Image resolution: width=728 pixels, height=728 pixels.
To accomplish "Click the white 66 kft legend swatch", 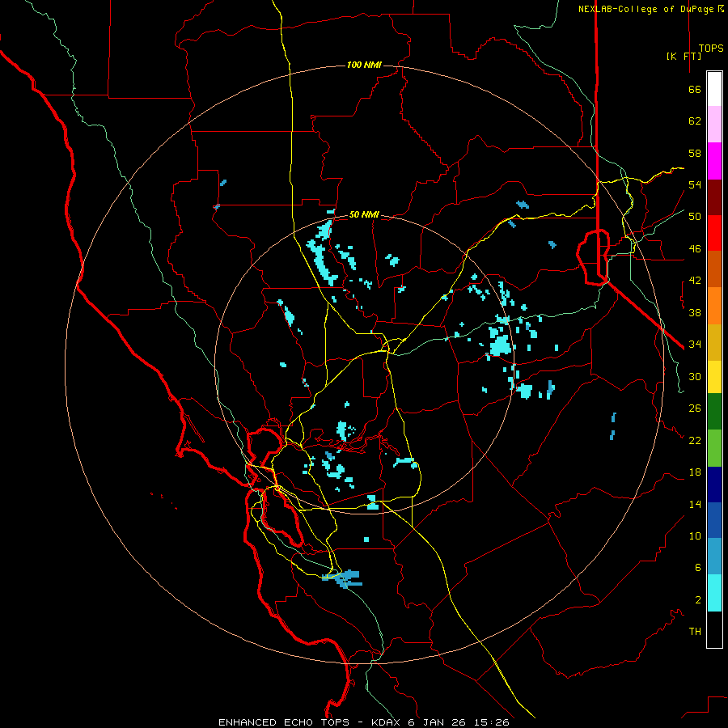I will [x=714, y=89].
